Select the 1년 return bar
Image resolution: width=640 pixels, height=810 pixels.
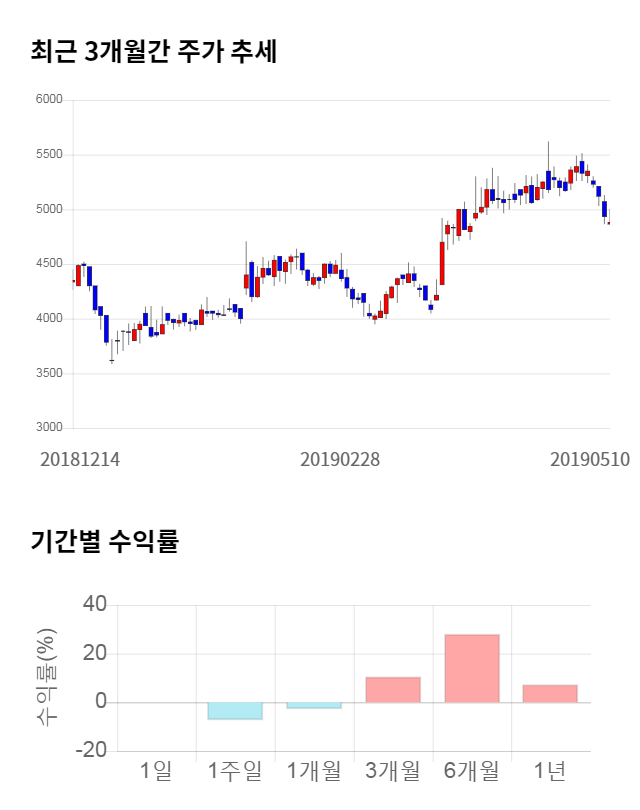coord(550,693)
